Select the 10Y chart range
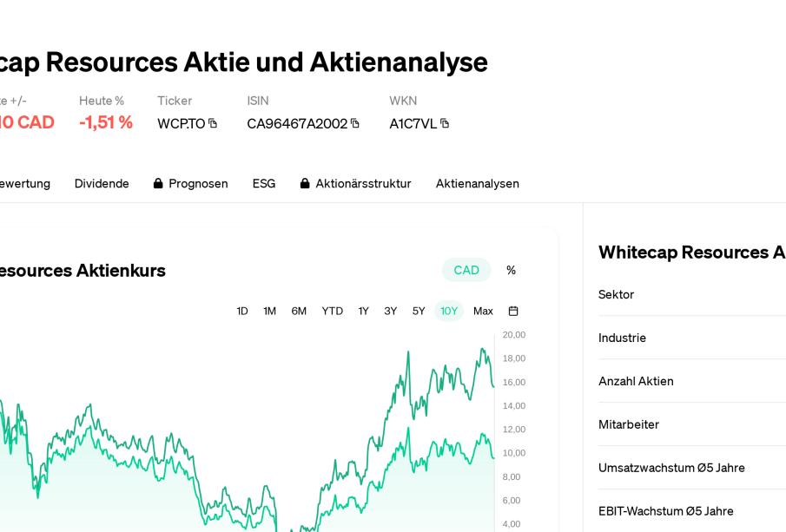 449,311
